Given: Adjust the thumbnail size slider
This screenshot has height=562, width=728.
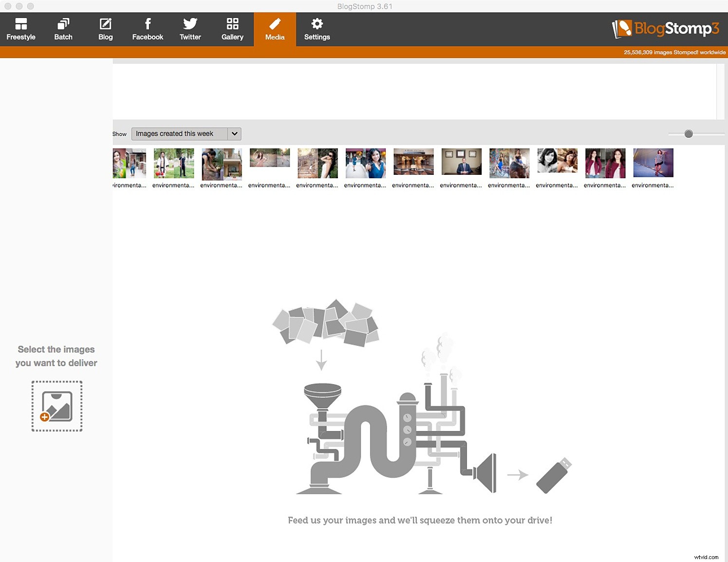Looking at the screenshot, I should pos(689,133).
